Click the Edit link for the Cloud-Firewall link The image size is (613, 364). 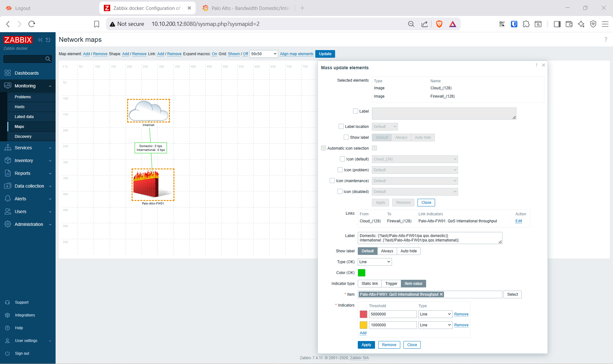coord(518,221)
